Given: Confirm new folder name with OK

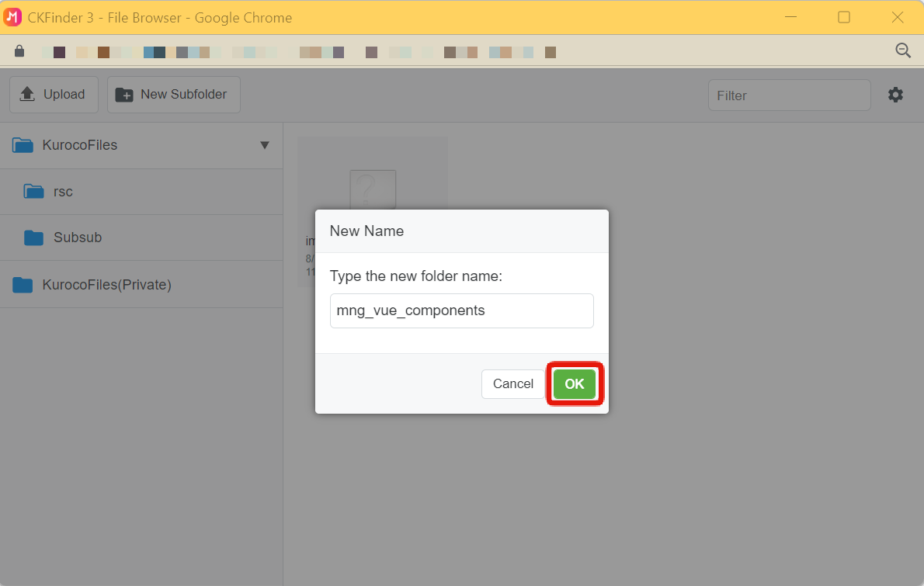Looking at the screenshot, I should (575, 383).
